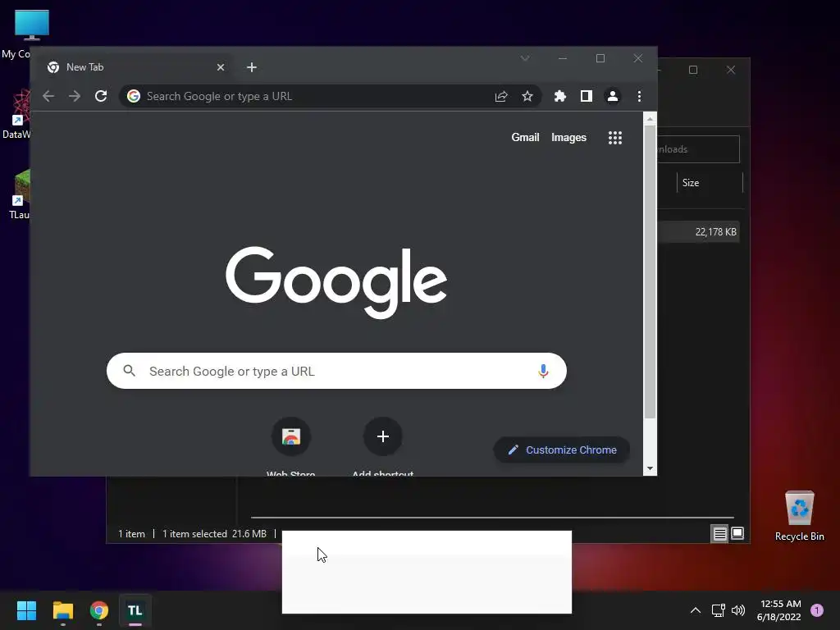The width and height of the screenshot is (840, 630).
Task: Click the Google icon in the address bar
Action: 134,96
